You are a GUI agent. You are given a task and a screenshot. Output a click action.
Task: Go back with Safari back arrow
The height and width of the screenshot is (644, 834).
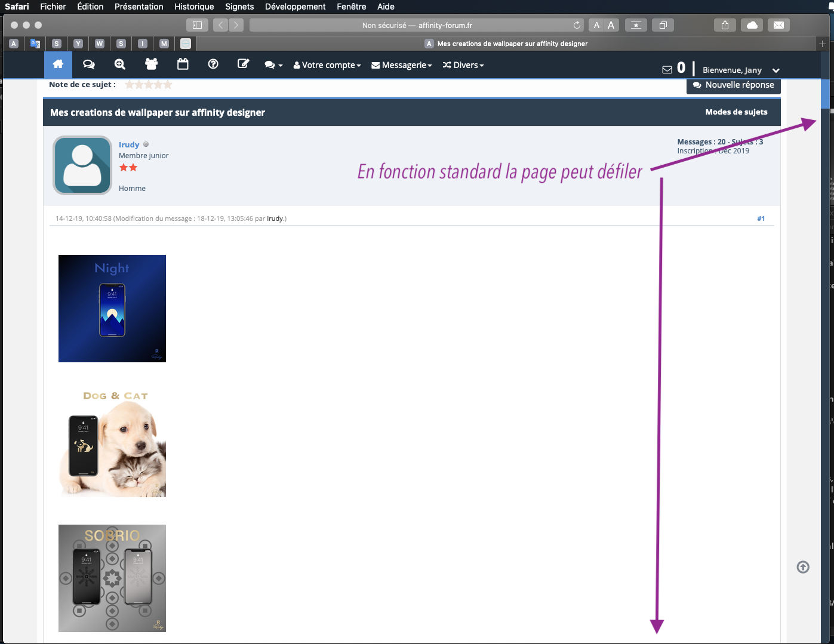point(220,25)
